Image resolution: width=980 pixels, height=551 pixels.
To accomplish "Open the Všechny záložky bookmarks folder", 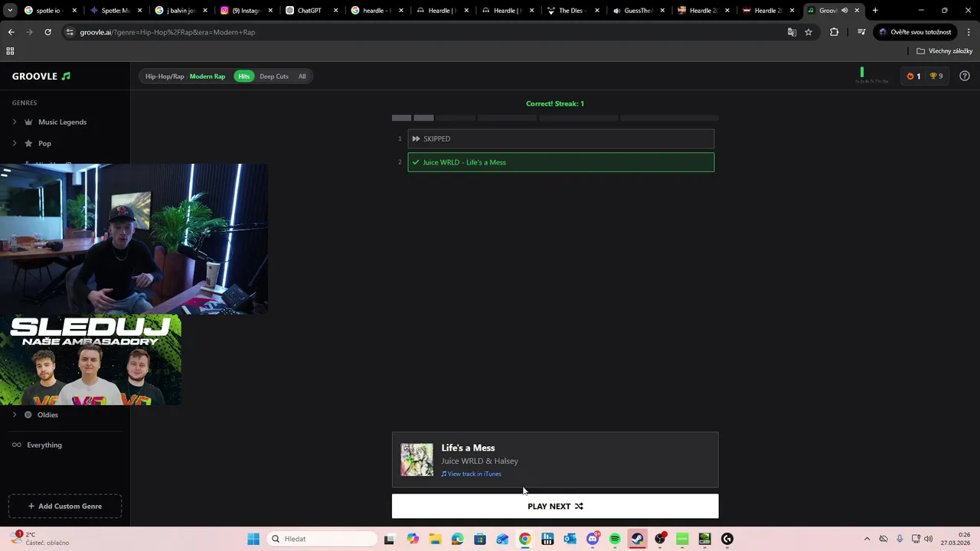I will pos(944,51).
